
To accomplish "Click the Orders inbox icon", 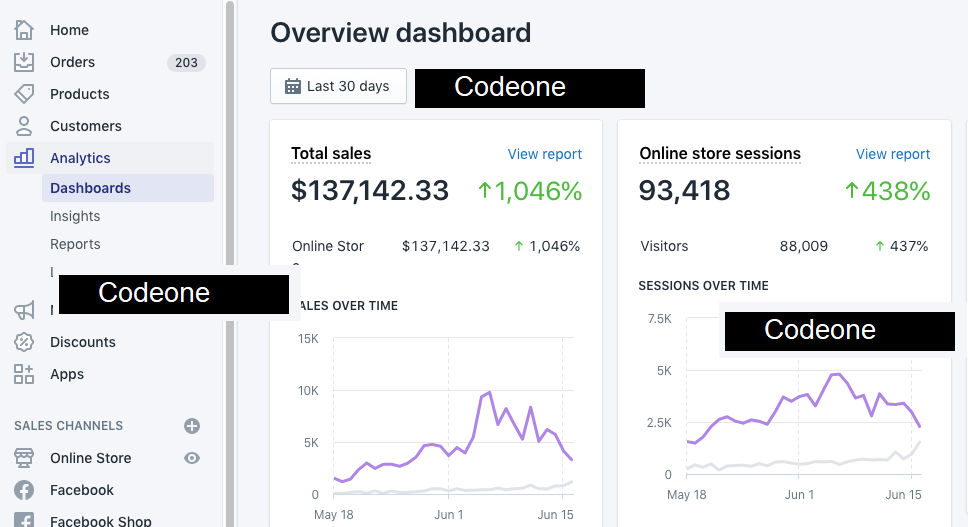I will (24, 62).
